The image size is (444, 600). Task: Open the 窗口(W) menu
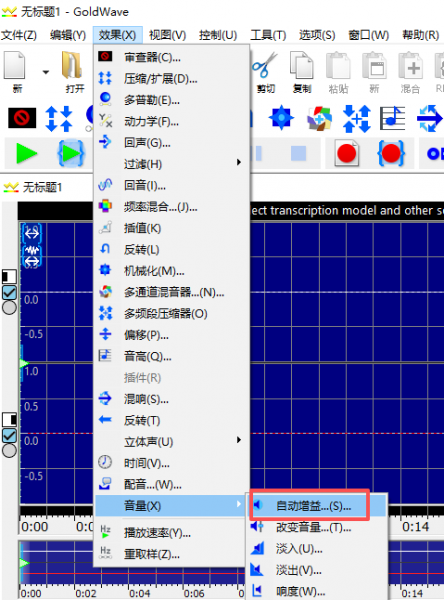coord(368,35)
